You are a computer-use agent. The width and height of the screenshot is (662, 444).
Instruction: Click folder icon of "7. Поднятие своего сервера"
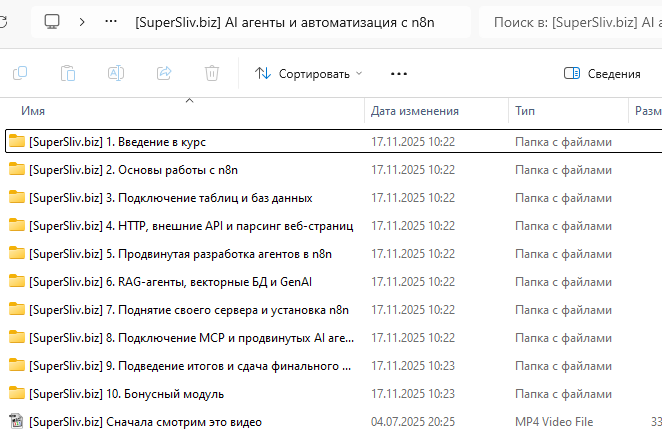[x=17, y=309]
